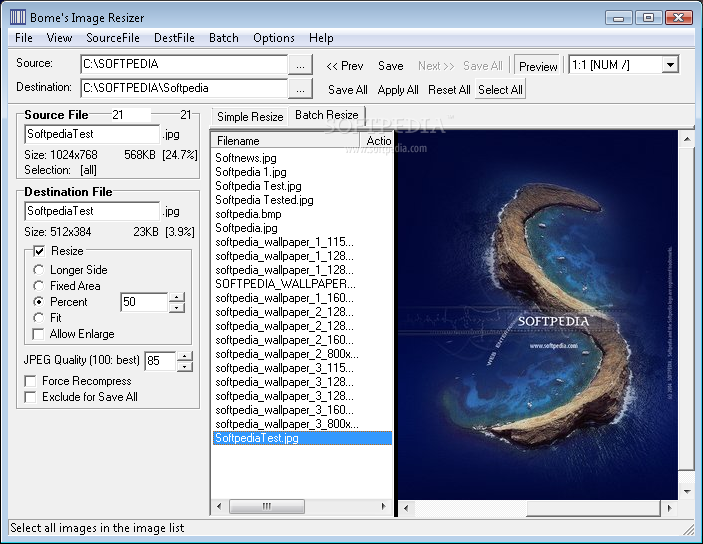Image resolution: width=703 pixels, height=544 pixels.
Task: Select Softpedia 1.jpg in the list
Action: (x=251, y=172)
